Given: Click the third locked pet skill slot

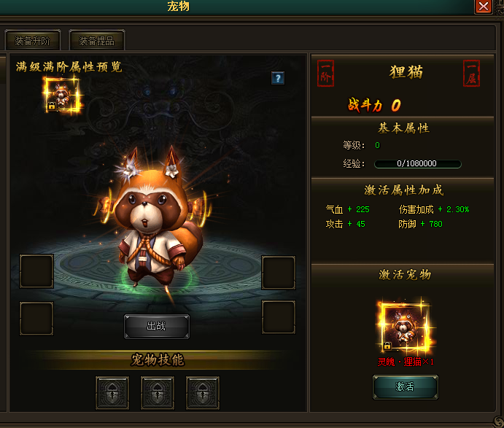Looking at the screenshot, I should [x=203, y=393].
